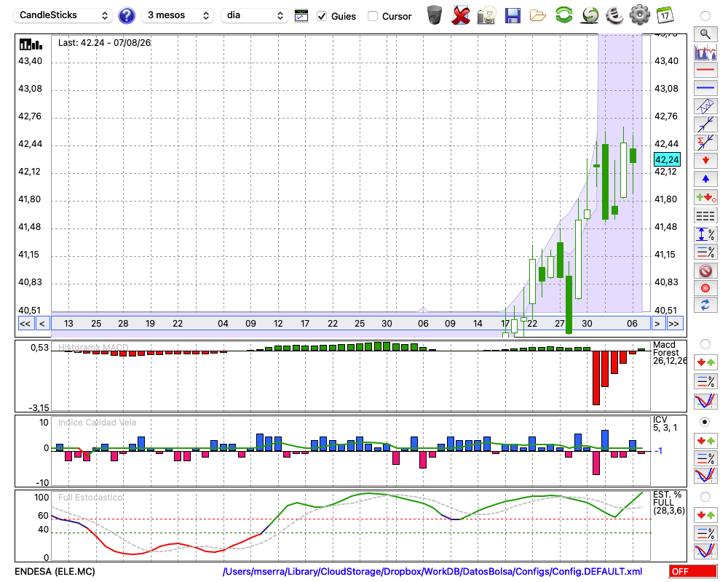This screenshot has width=728, height=582.
Task: Click the trash bin icon in toolbar
Action: [x=435, y=15]
